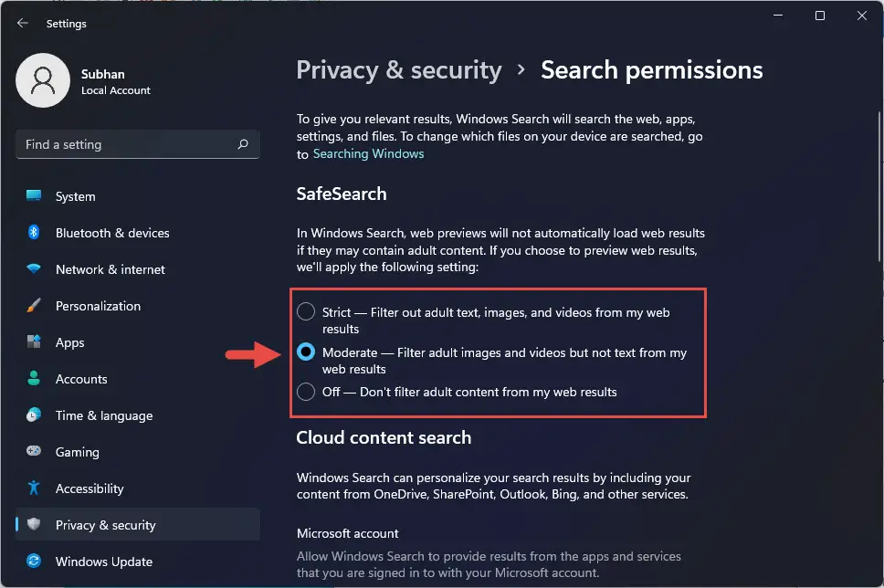
Task: Click the Find a setting field
Action: coord(138,144)
